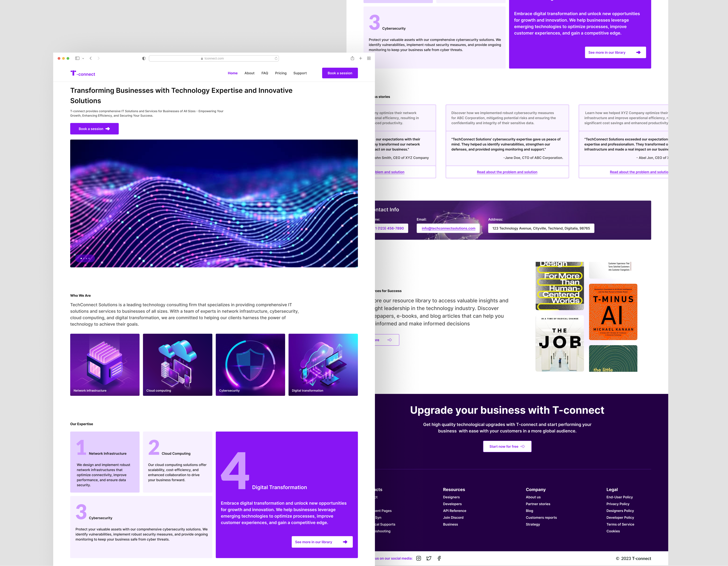728x566 pixels.
Task: Open Instagram from the footer social icons
Action: coord(418,558)
